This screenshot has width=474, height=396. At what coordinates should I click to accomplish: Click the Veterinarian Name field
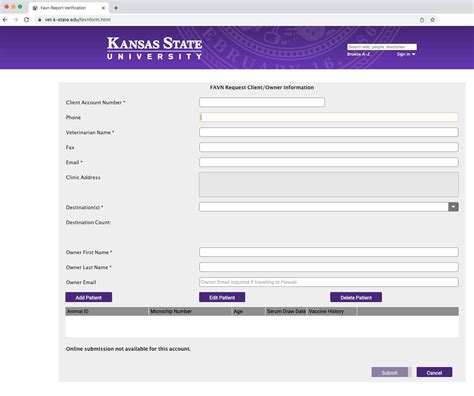pos(329,132)
